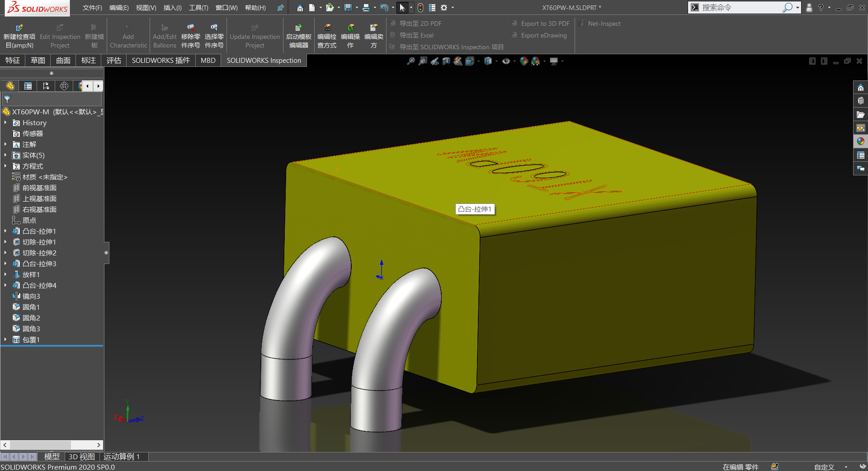868x471 pixels.
Task: Click the Edit Appearance color ball icon
Action: [524, 61]
